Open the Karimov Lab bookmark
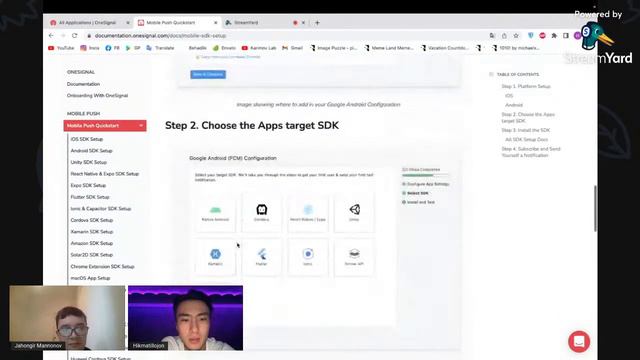Screen dimensions: 640x360 click(x=259, y=48)
